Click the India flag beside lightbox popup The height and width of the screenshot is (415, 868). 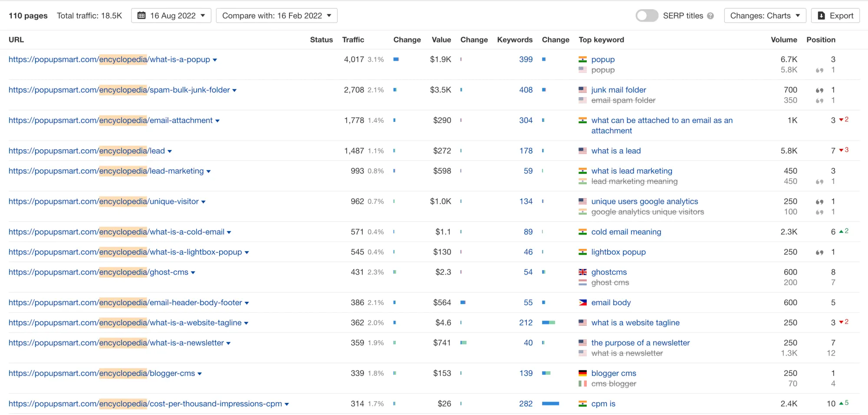(582, 252)
